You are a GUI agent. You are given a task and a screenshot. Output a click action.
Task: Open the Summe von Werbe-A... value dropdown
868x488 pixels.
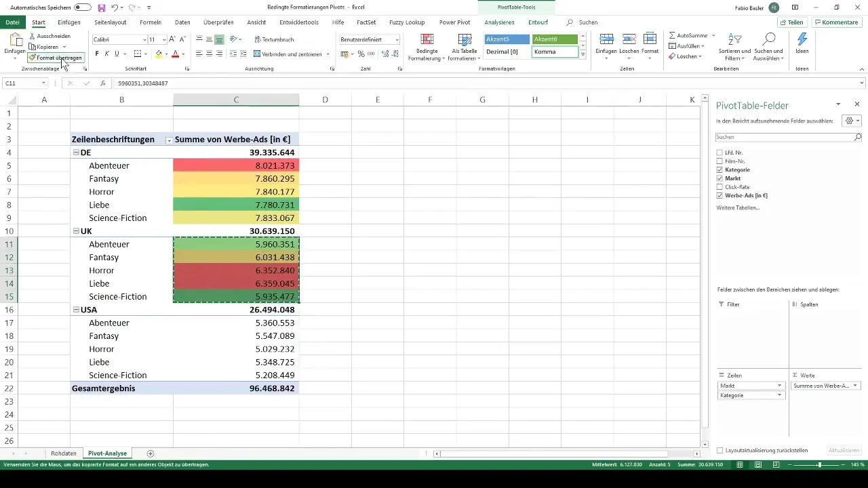[x=855, y=386]
